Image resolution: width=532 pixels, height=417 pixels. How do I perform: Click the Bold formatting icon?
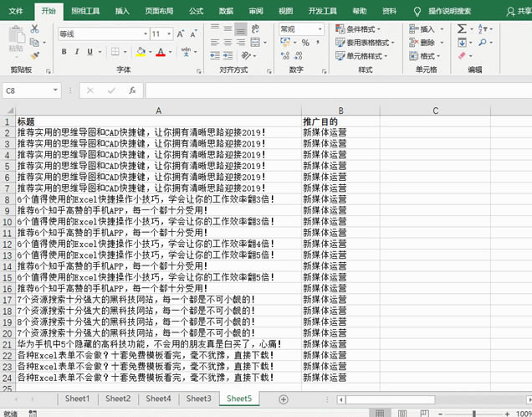tap(64, 52)
